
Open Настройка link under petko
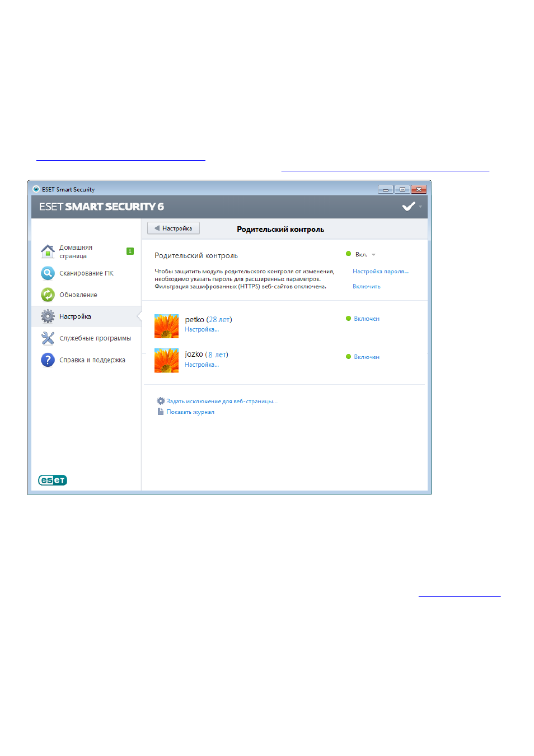coord(202,330)
